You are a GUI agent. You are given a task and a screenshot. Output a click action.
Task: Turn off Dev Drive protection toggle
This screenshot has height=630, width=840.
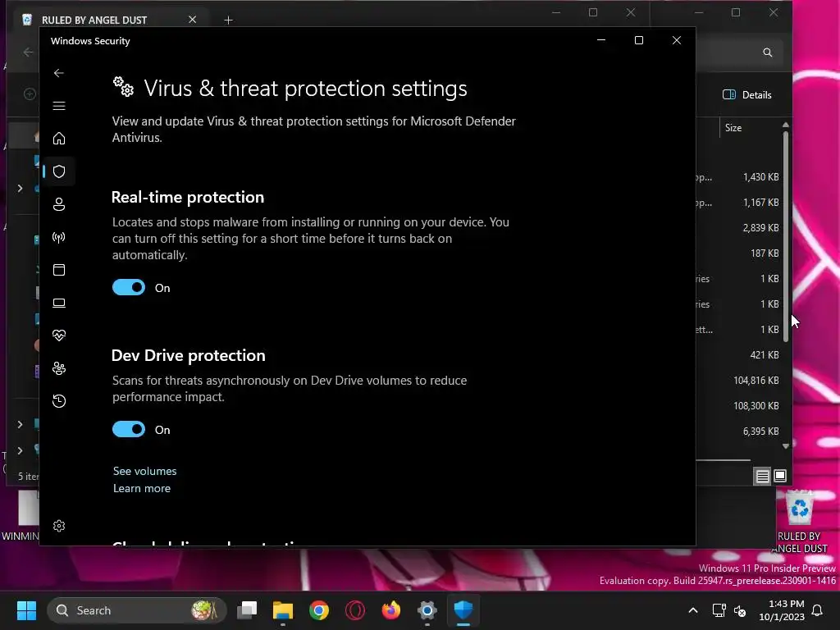[x=129, y=430]
